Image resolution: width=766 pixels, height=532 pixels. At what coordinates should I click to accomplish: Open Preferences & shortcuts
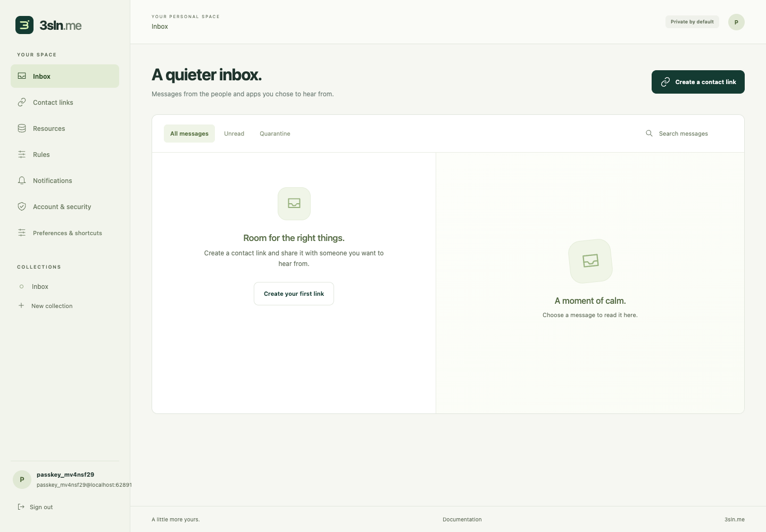pos(65,232)
